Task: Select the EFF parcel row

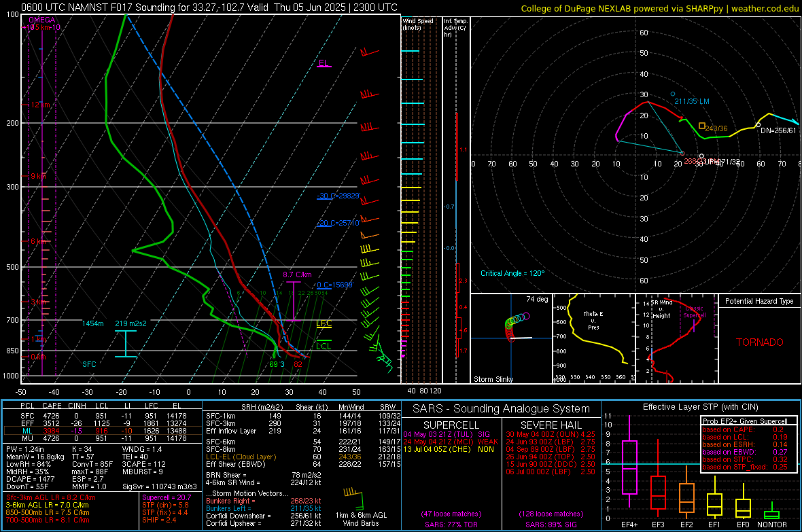Action: click(x=103, y=423)
